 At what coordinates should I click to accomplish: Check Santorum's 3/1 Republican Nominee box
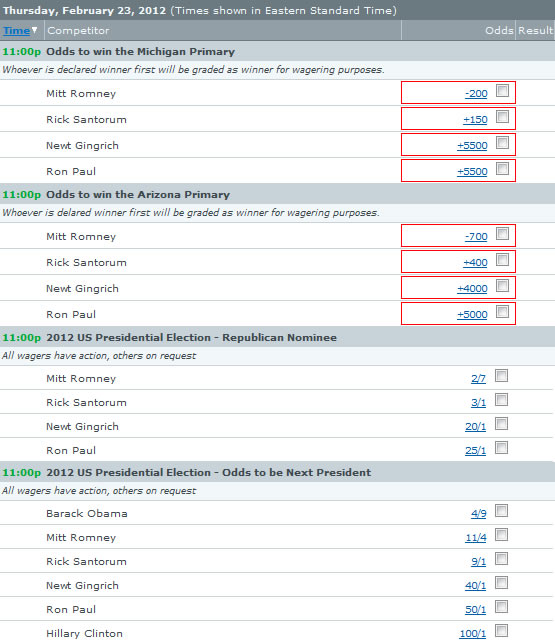[502, 400]
